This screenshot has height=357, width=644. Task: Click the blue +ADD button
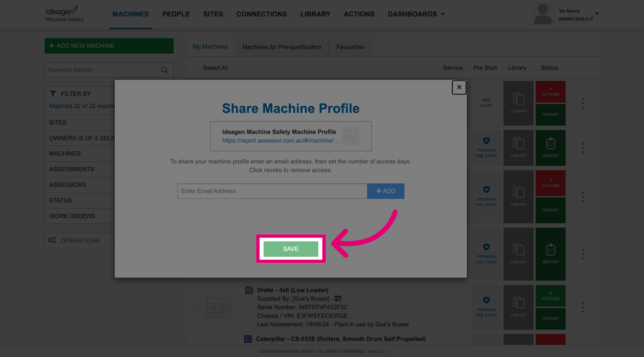click(x=386, y=191)
